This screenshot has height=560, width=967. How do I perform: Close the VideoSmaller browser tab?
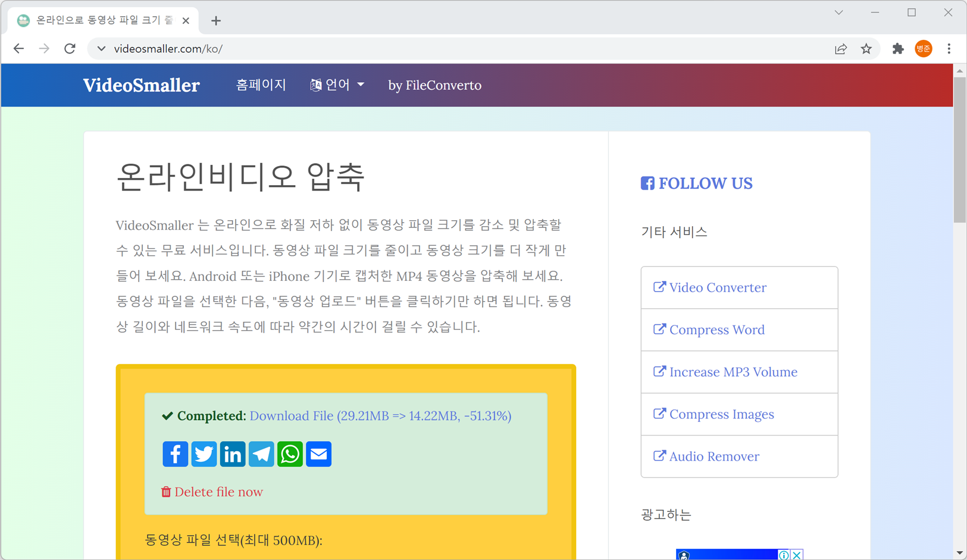tap(186, 21)
